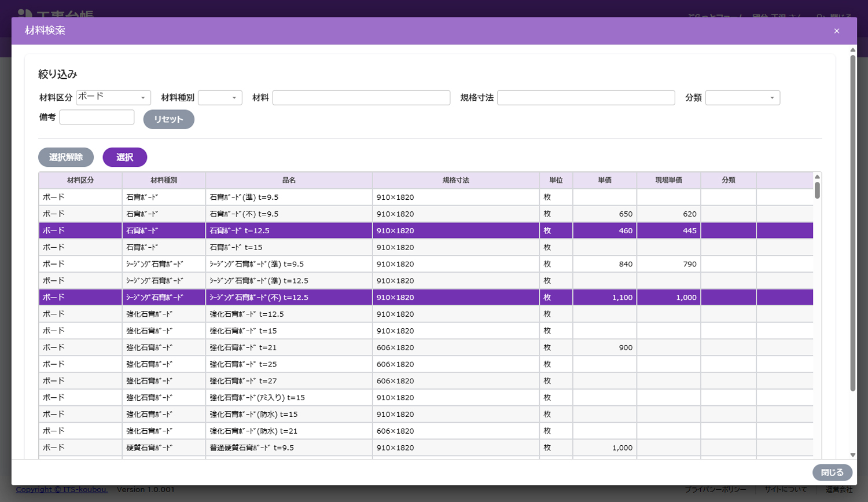868x502 pixels.
Task: Click the 単価 cell showing 650
Action: click(x=605, y=214)
